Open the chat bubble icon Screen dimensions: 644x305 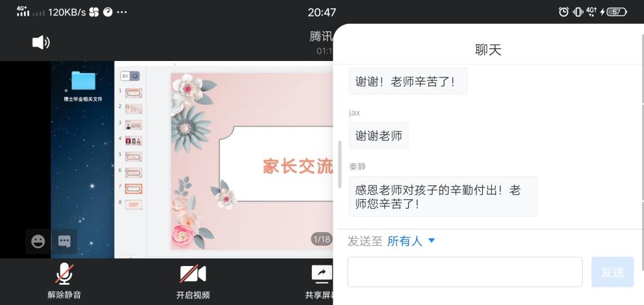(65, 241)
